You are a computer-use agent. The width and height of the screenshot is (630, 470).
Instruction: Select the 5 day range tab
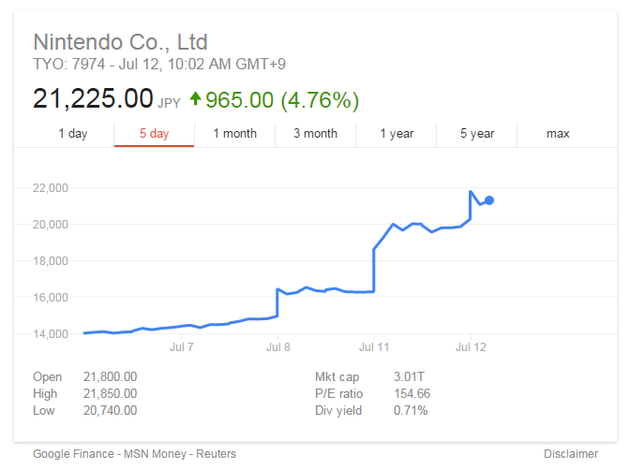154,134
